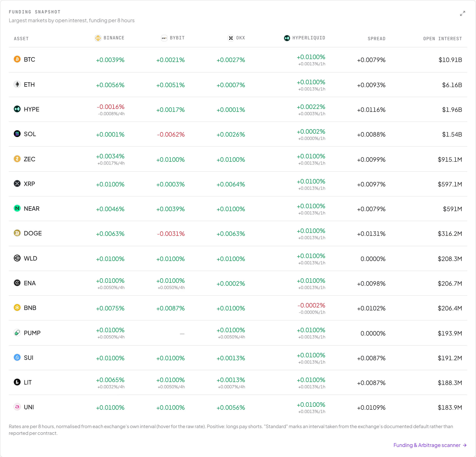Viewport: 476px width, 457px height.
Task: Click the PUMP Bybit empty dash cell
Action: tap(182, 334)
